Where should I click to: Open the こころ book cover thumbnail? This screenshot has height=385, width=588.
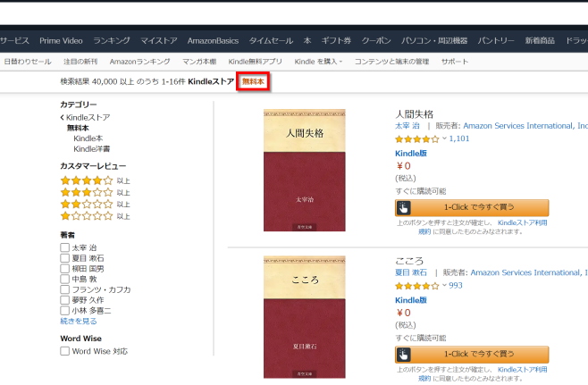304,317
